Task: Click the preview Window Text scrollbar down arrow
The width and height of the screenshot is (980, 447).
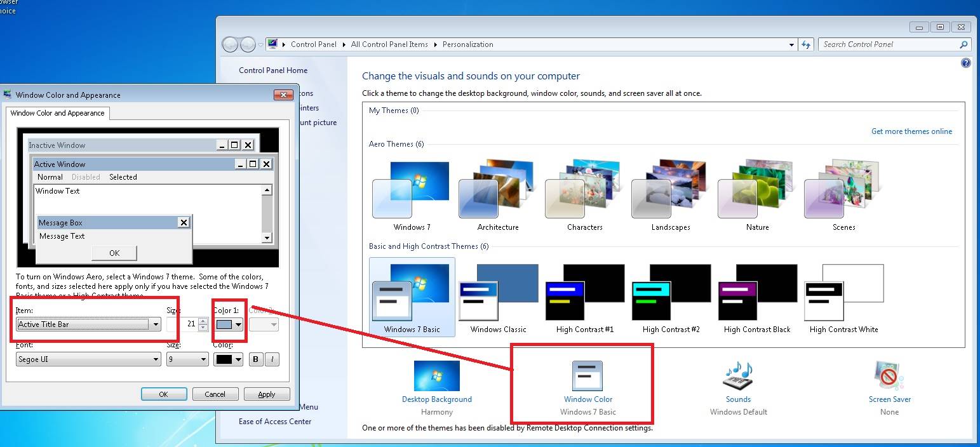Action: (267, 237)
